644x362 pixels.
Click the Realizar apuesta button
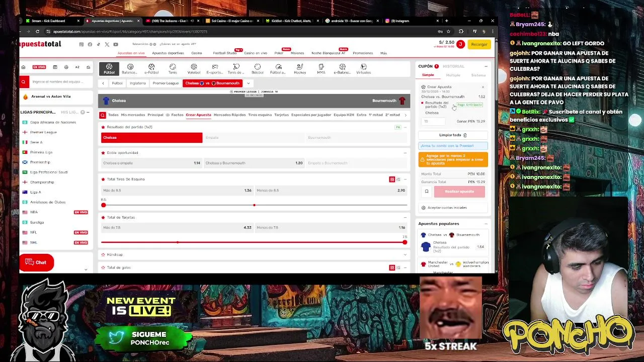(x=459, y=192)
